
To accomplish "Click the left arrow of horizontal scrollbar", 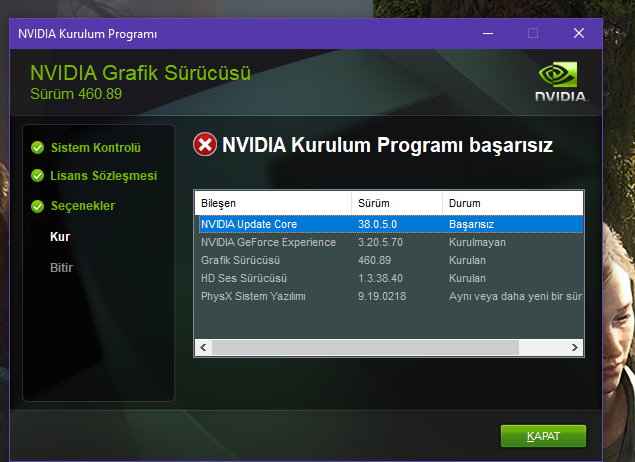I will 203,347.
